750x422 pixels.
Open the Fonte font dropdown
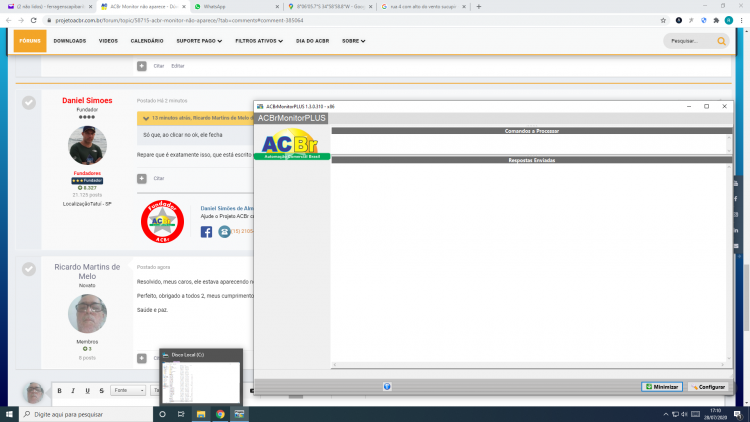click(128, 390)
